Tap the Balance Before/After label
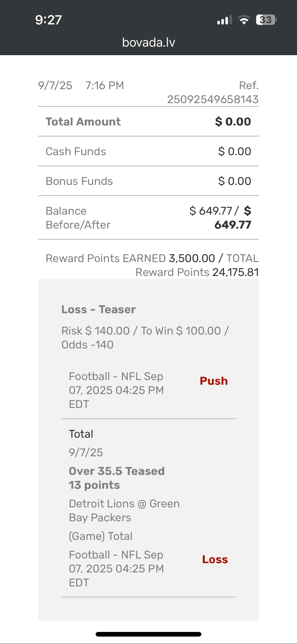The image size is (297, 644). pyautogui.click(x=78, y=218)
